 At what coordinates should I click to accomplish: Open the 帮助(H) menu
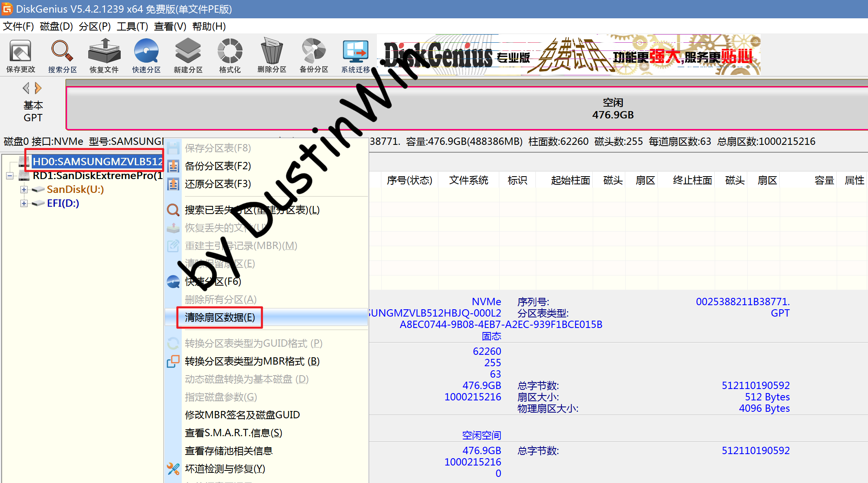coord(209,26)
